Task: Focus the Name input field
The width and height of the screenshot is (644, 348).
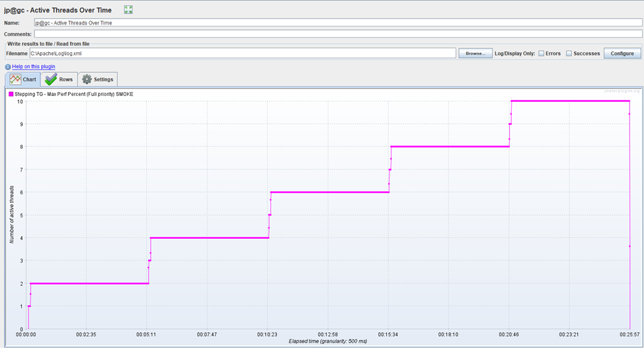Action: [338, 22]
